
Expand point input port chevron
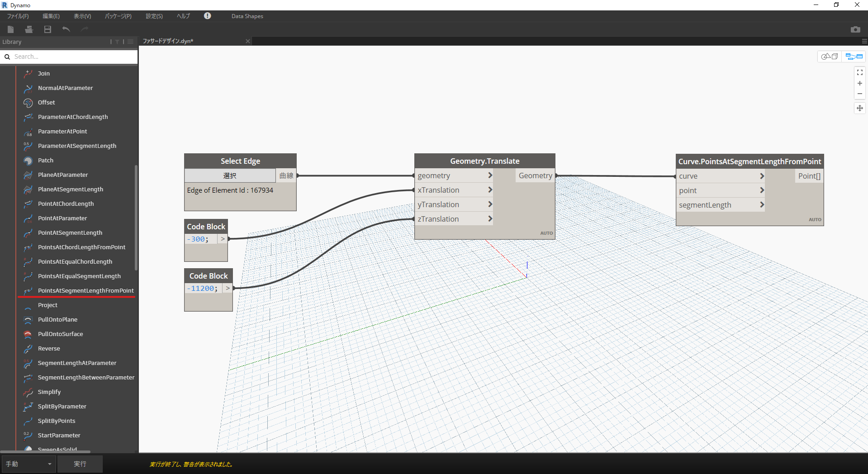pos(762,190)
